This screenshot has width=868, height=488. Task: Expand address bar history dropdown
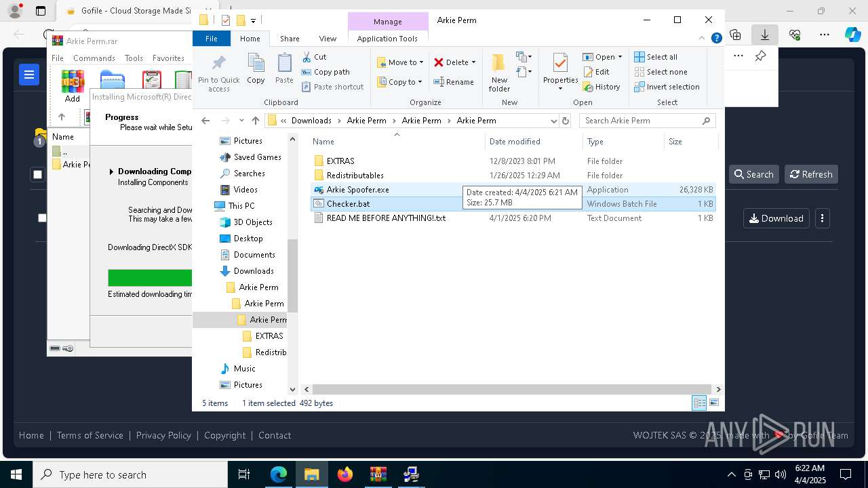[x=554, y=121]
